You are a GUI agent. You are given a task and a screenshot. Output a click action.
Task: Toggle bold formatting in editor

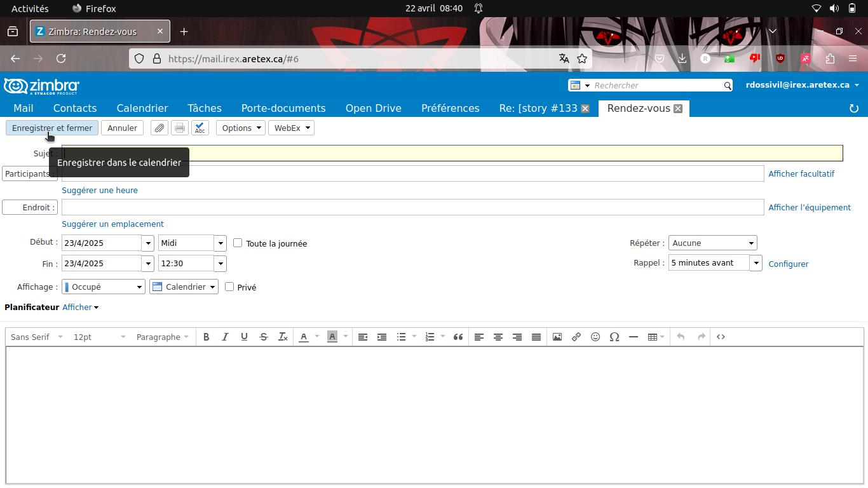(x=206, y=337)
